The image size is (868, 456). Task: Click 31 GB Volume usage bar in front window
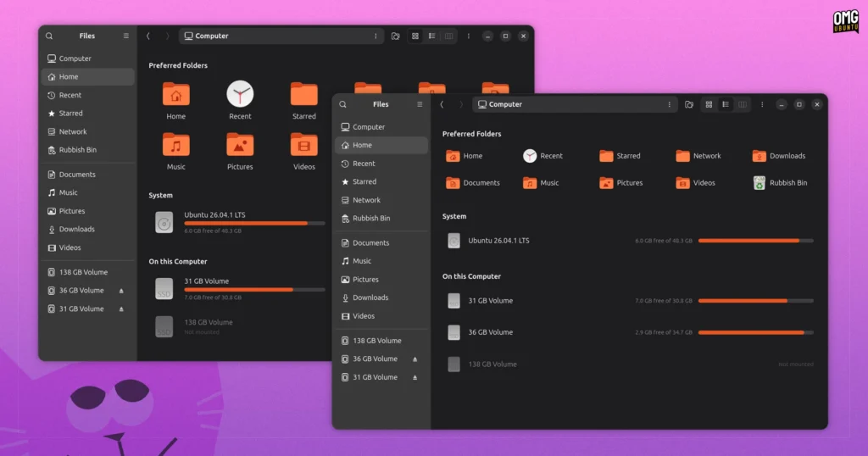click(755, 301)
